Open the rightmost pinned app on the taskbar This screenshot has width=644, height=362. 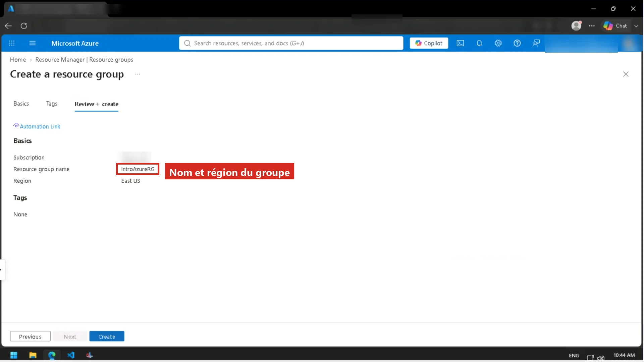pyautogui.click(x=90, y=355)
